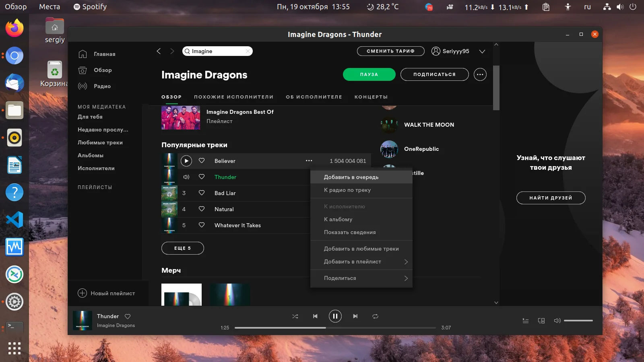This screenshot has width=644, height=362.
Task: Skip to the next track
Action: 355,316
